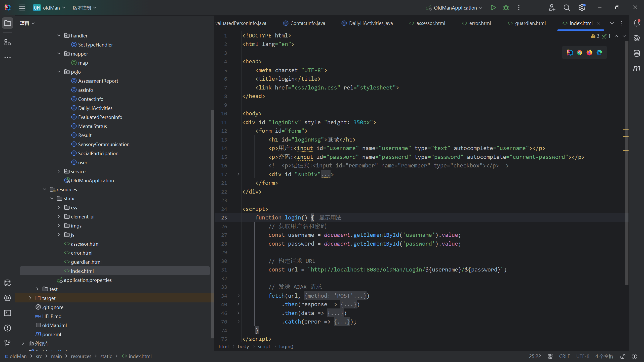Switch to the assessor.html tab
The height and width of the screenshot is (362, 644).
pos(427,23)
